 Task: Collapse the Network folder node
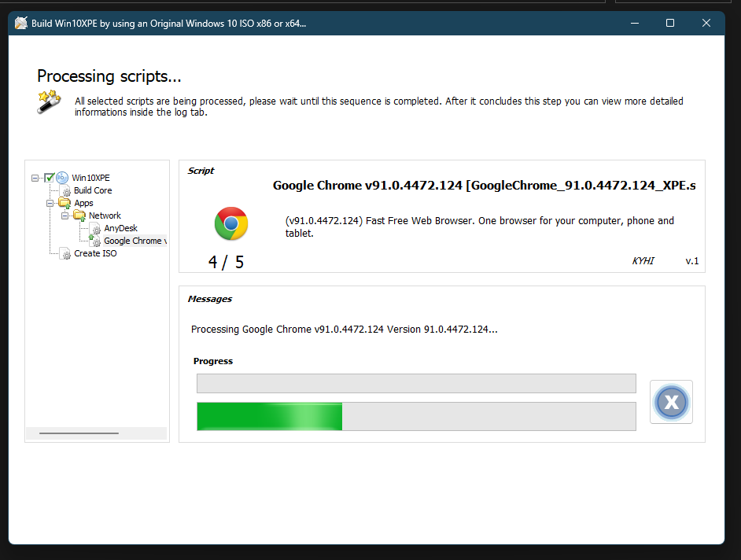[65, 216]
